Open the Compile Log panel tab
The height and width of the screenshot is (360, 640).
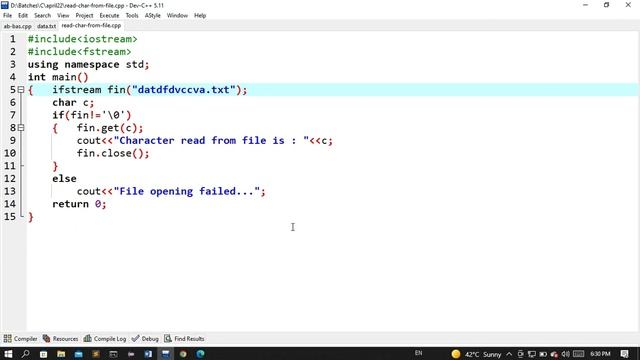(x=105, y=339)
